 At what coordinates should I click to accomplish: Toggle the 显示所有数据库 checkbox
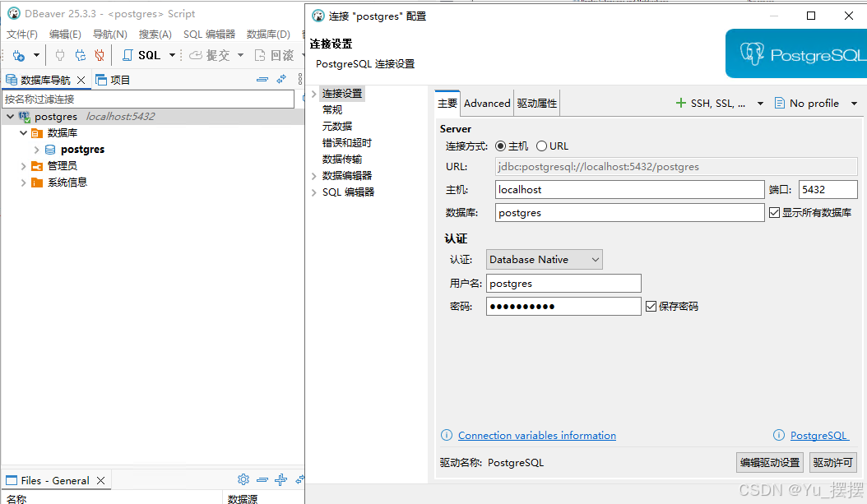click(775, 213)
